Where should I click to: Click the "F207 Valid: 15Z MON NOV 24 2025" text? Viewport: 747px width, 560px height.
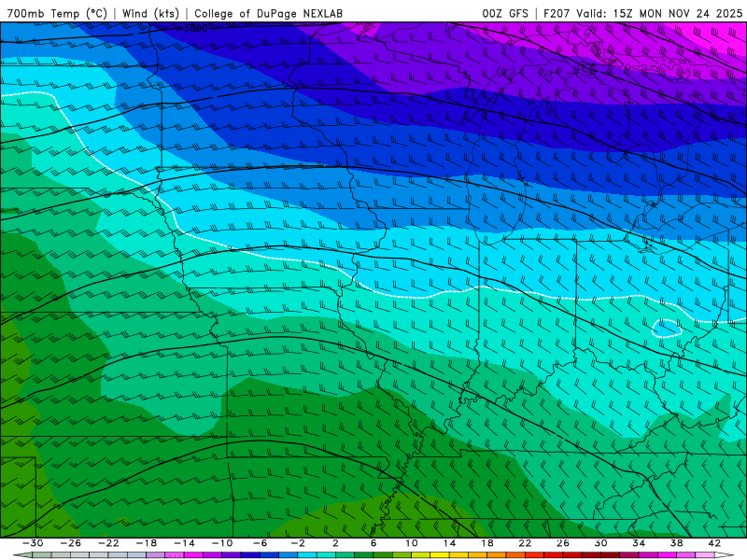(x=642, y=13)
